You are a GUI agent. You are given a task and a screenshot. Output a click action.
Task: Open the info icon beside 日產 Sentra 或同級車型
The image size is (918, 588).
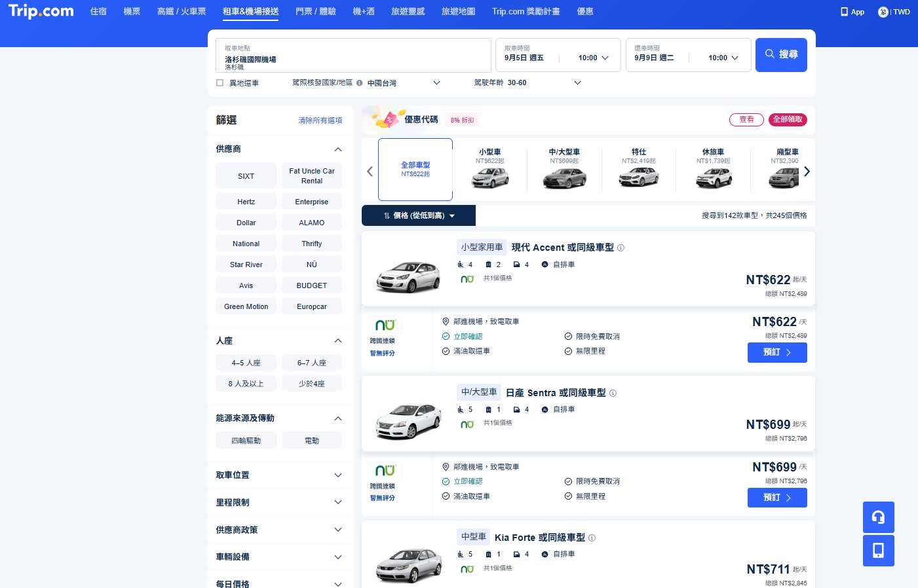[x=613, y=393]
